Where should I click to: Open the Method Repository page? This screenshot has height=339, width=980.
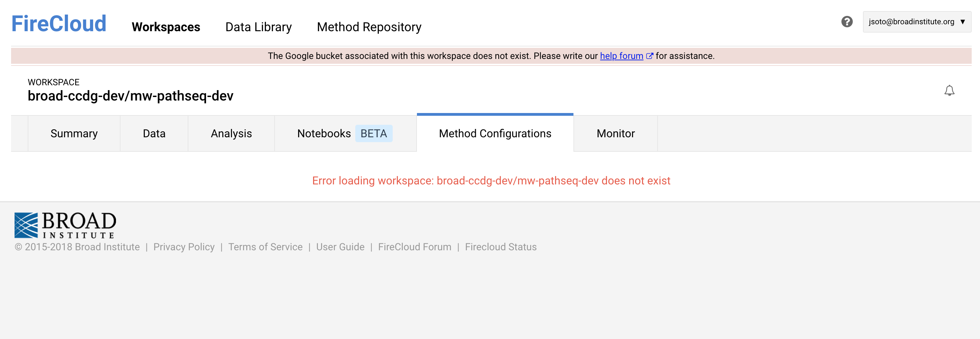point(369,27)
